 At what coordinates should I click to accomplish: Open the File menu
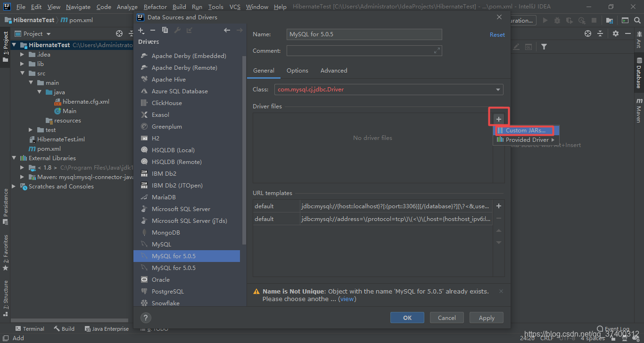click(x=21, y=7)
